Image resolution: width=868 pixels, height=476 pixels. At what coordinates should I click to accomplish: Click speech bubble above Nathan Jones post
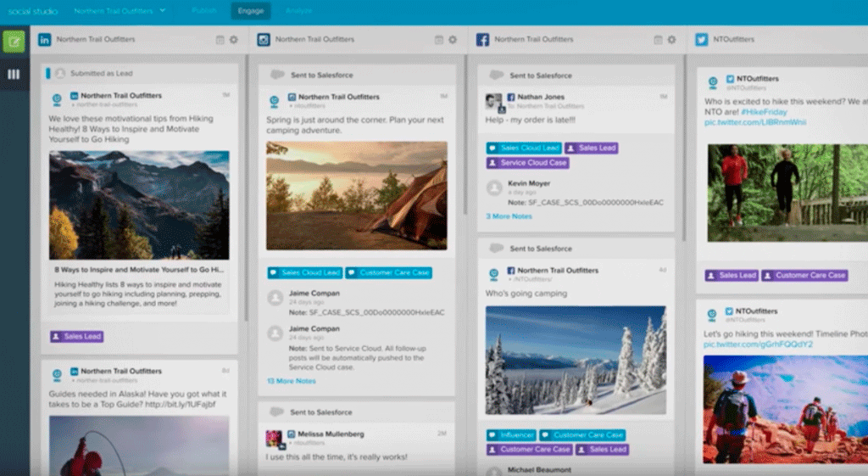[x=497, y=75]
